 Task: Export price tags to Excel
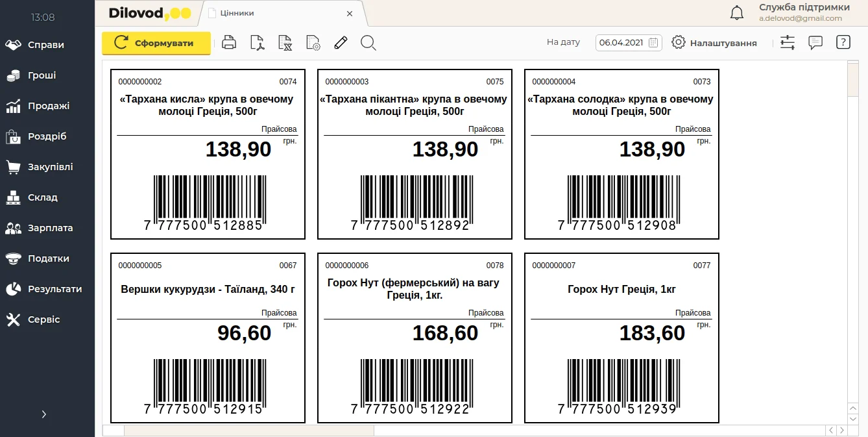click(285, 43)
